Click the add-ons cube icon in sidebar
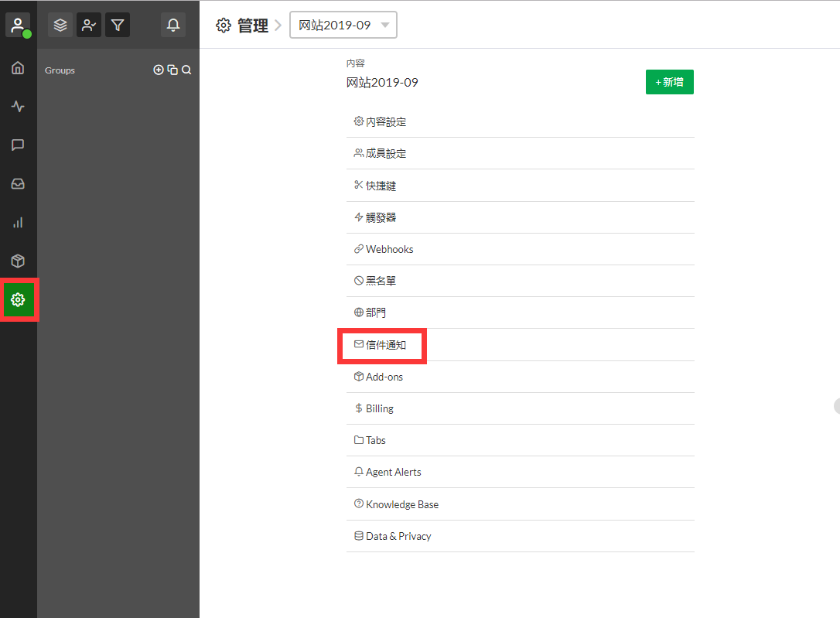 tap(18, 261)
